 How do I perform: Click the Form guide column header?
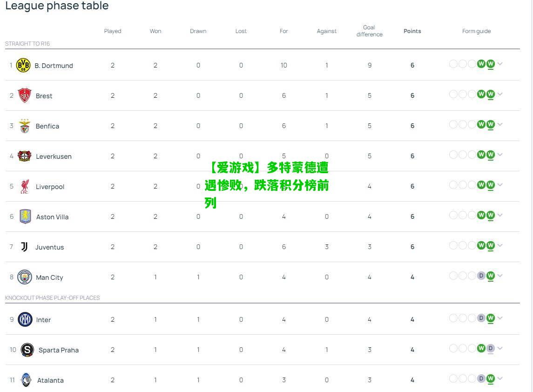[476, 31]
